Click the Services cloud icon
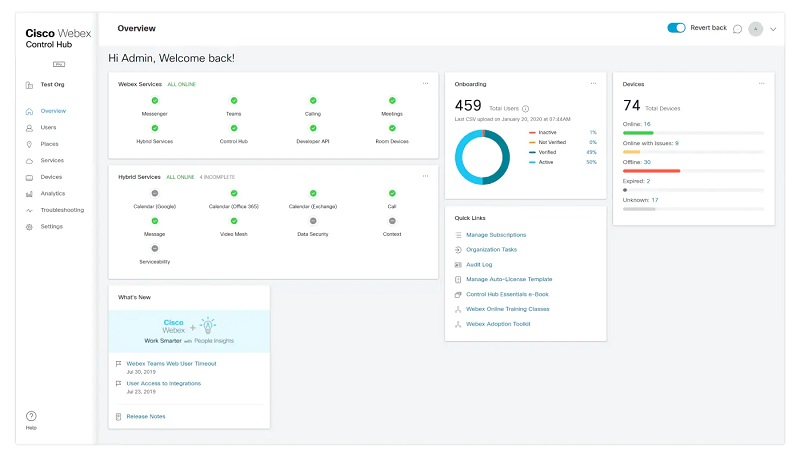Screen dimensions: 800x457 click(x=29, y=161)
